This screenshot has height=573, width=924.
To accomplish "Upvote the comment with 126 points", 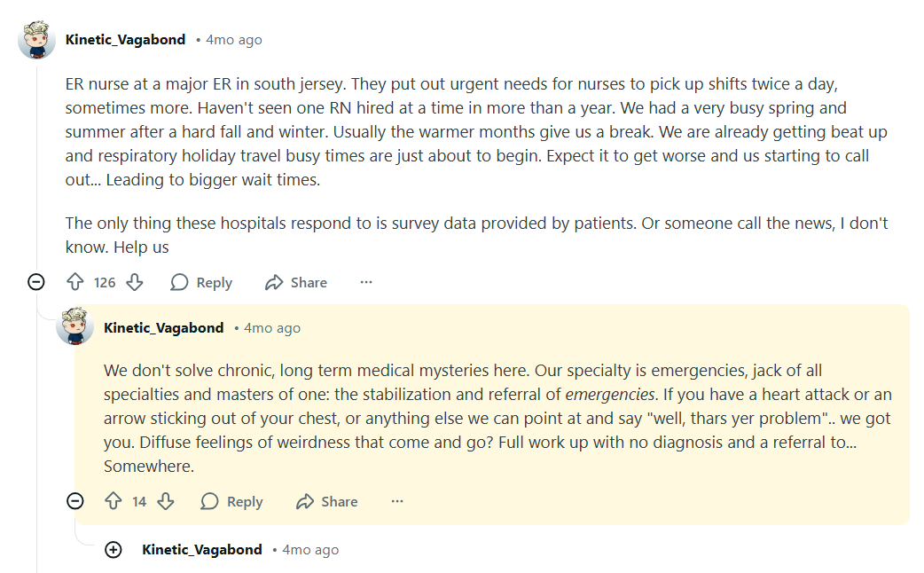I will [75, 282].
